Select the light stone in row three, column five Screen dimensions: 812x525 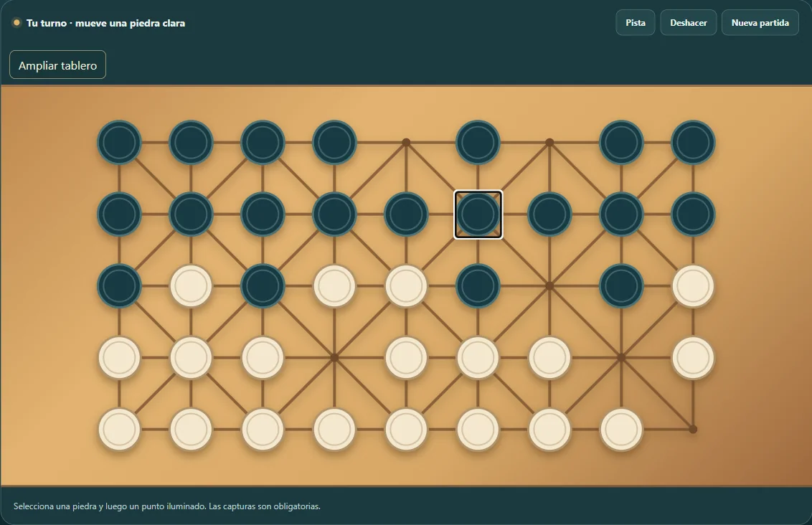point(406,285)
